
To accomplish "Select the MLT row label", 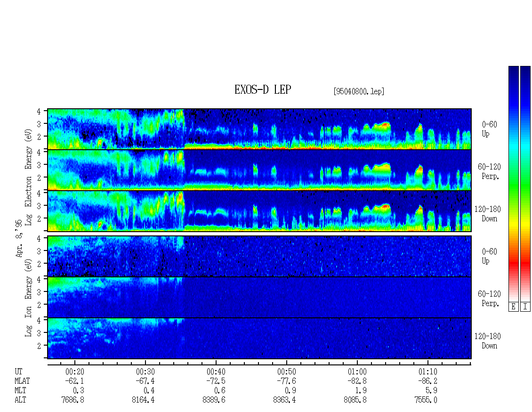I will pos(20,391).
